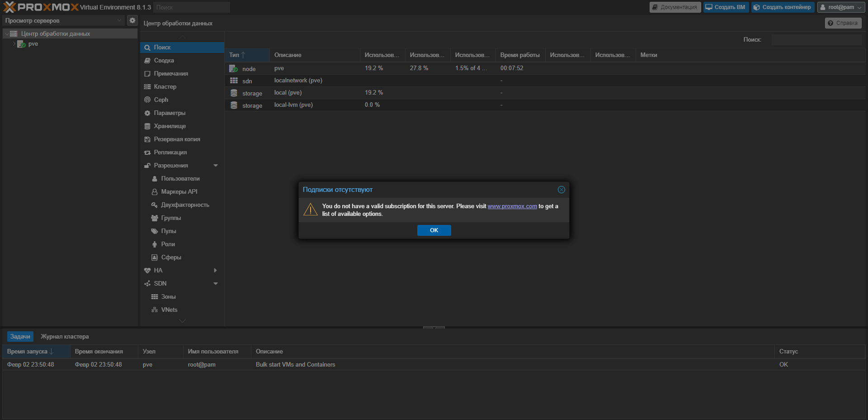This screenshot has width=868, height=420.
Task: Click the node pve server icon in table
Action: click(x=234, y=68)
